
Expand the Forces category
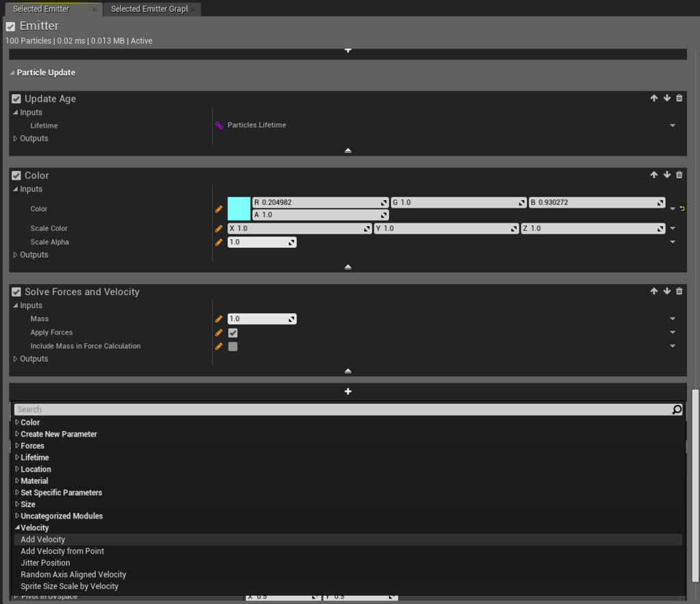pos(17,445)
